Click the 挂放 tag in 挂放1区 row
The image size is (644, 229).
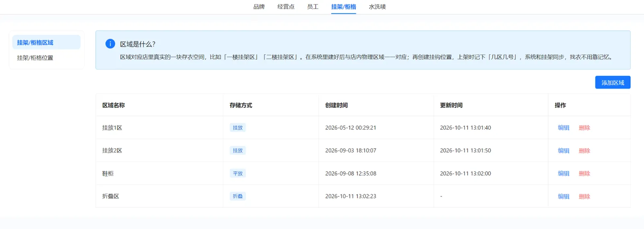tap(238, 128)
